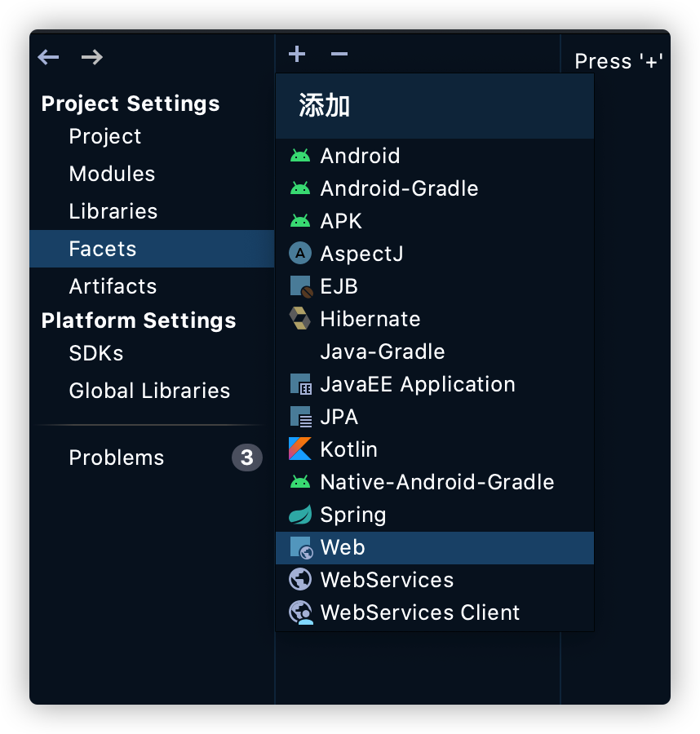Click the Spring leaf icon
This screenshot has width=700, height=734.
pyautogui.click(x=300, y=515)
